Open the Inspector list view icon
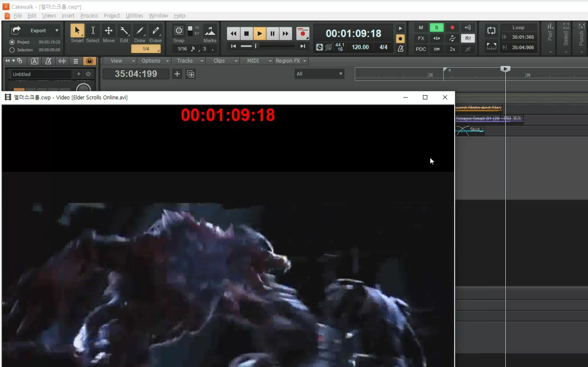This screenshot has height=367, width=588. [76, 61]
